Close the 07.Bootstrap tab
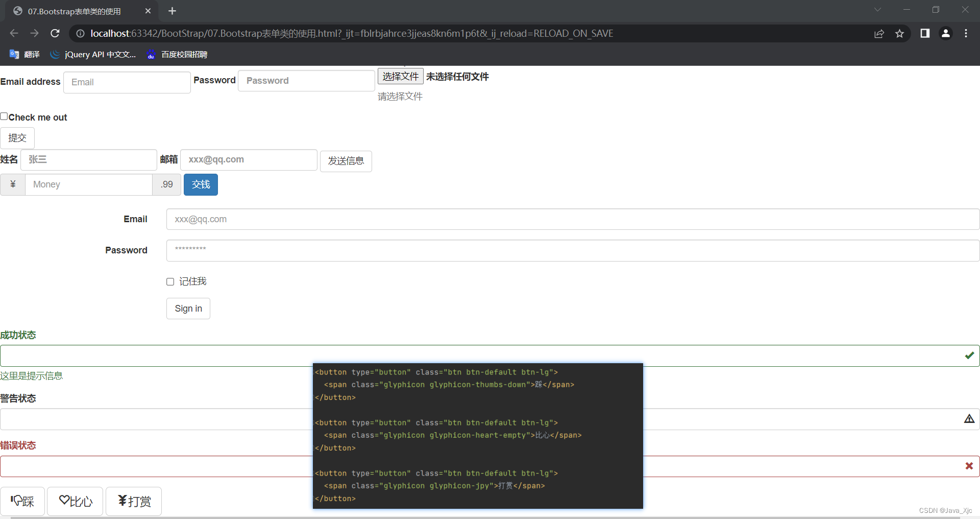Image resolution: width=980 pixels, height=519 pixels. click(148, 11)
